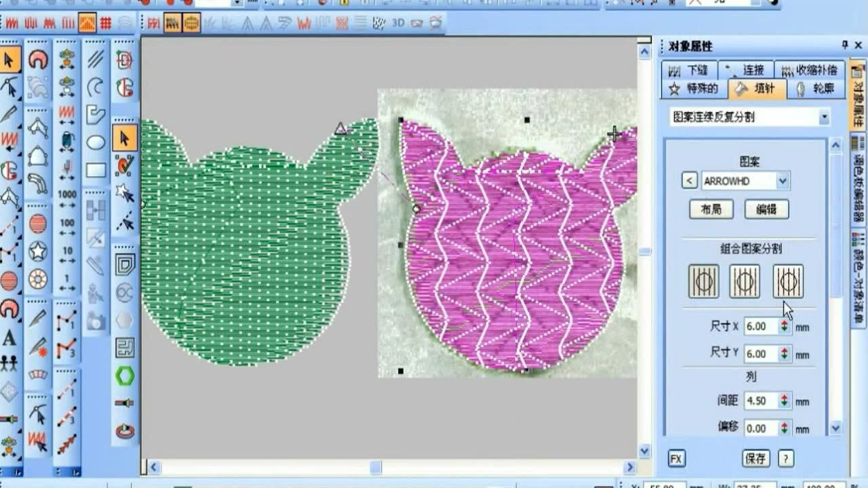Click the green hexagon tool icon

coord(124,375)
